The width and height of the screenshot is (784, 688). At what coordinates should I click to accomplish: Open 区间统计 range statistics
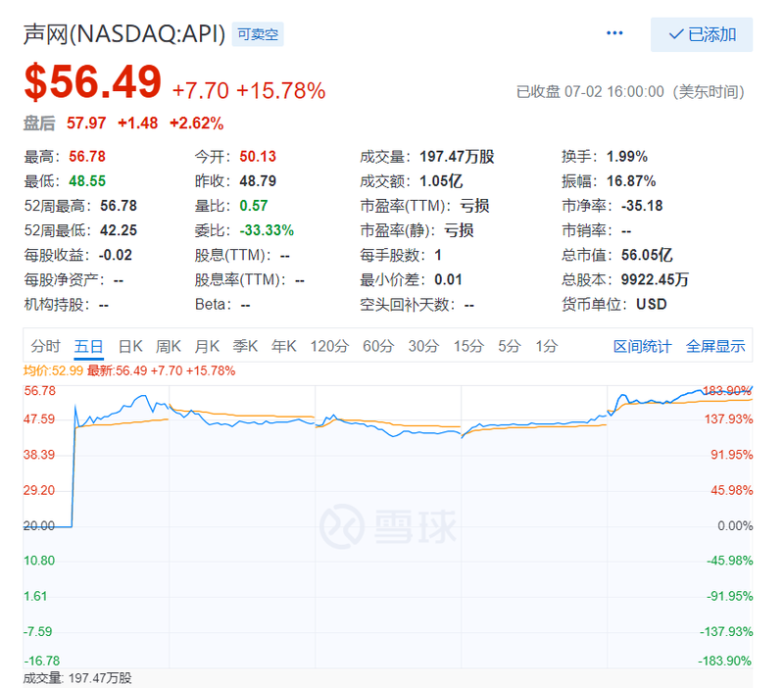point(642,346)
